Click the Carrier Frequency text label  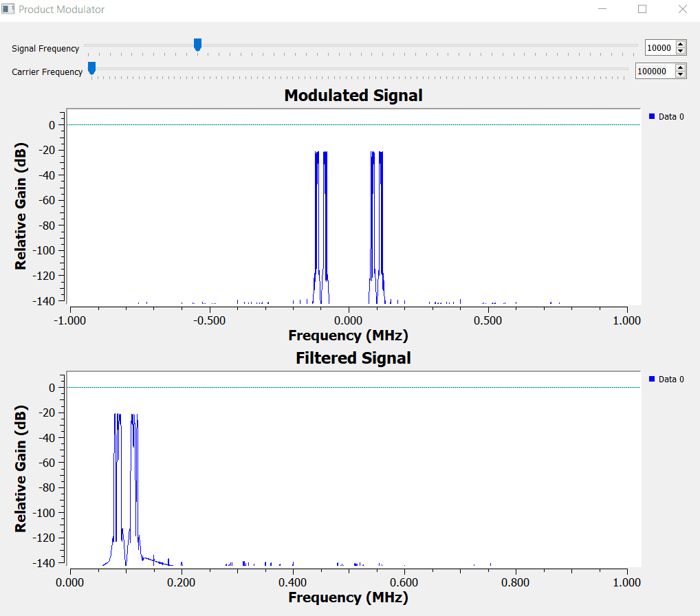click(47, 72)
